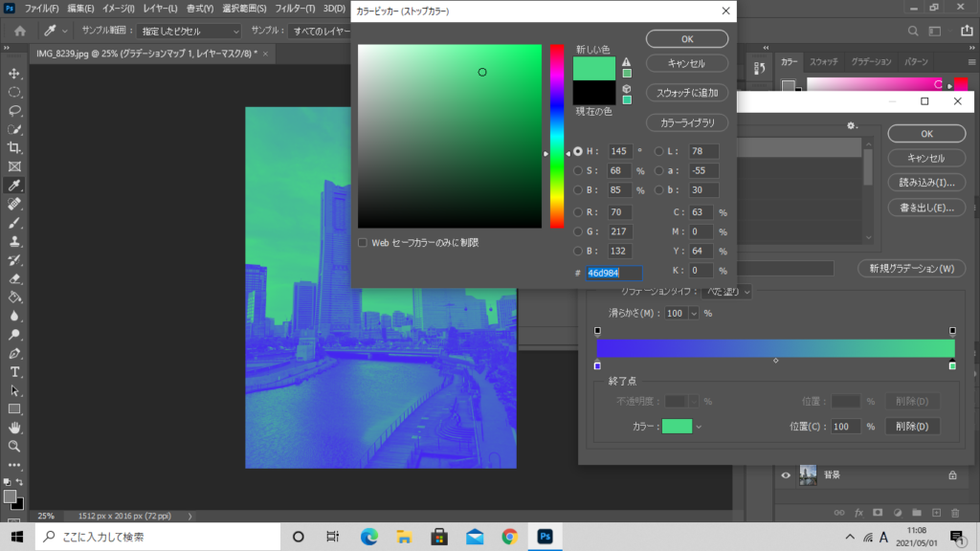Viewport: 980px width, 551px height.
Task: Select the Zoom tool
Action: pos(13,447)
